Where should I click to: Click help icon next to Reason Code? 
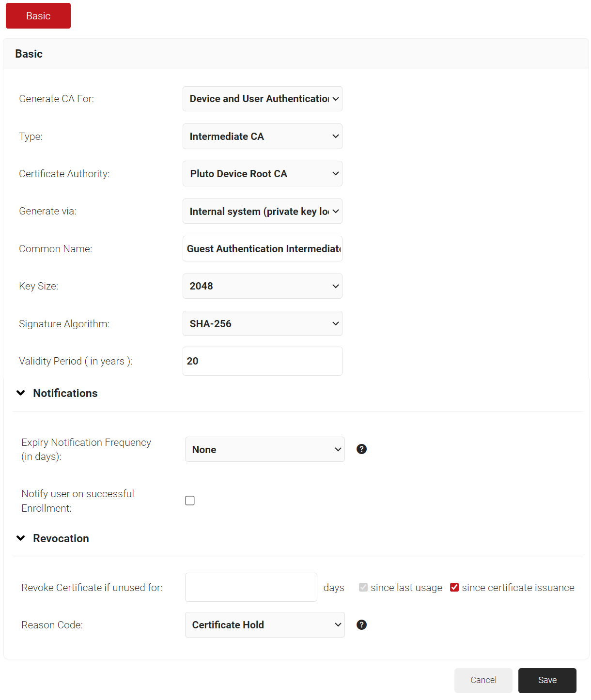coord(361,625)
